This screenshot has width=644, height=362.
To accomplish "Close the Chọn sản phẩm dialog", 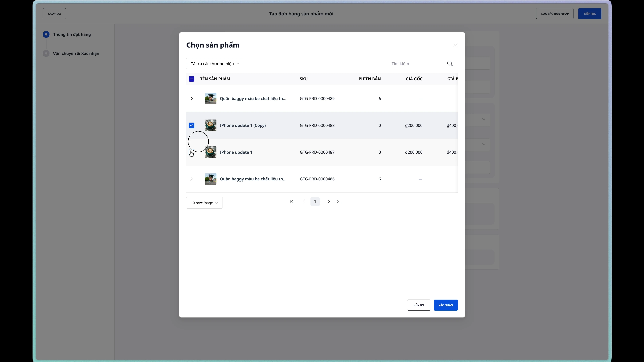I will point(455,45).
